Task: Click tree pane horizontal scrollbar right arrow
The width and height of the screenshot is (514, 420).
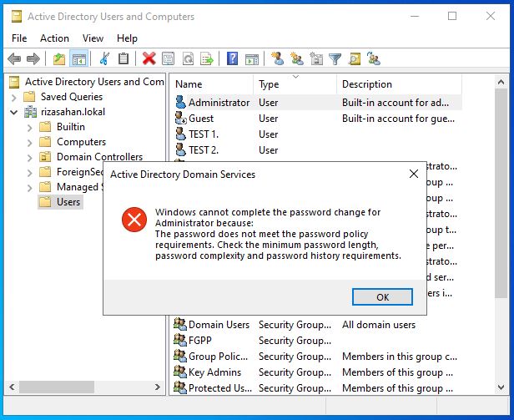Action: 158,387
